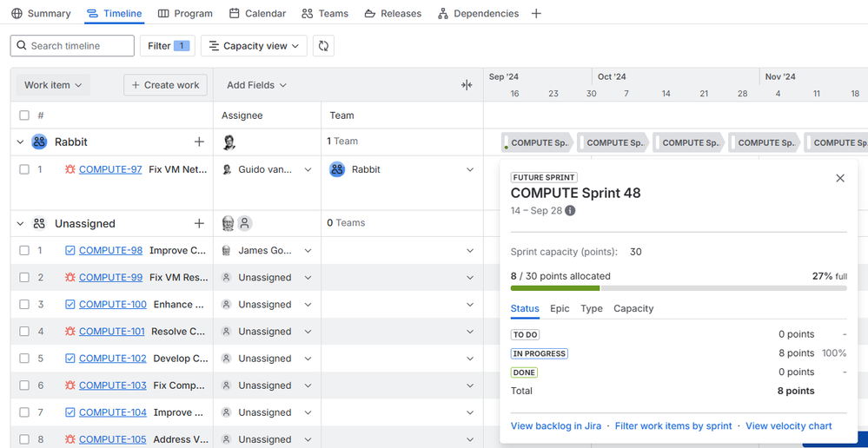Click Rabbit team icon in Team column
The image size is (868, 448).
[x=337, y=169]
